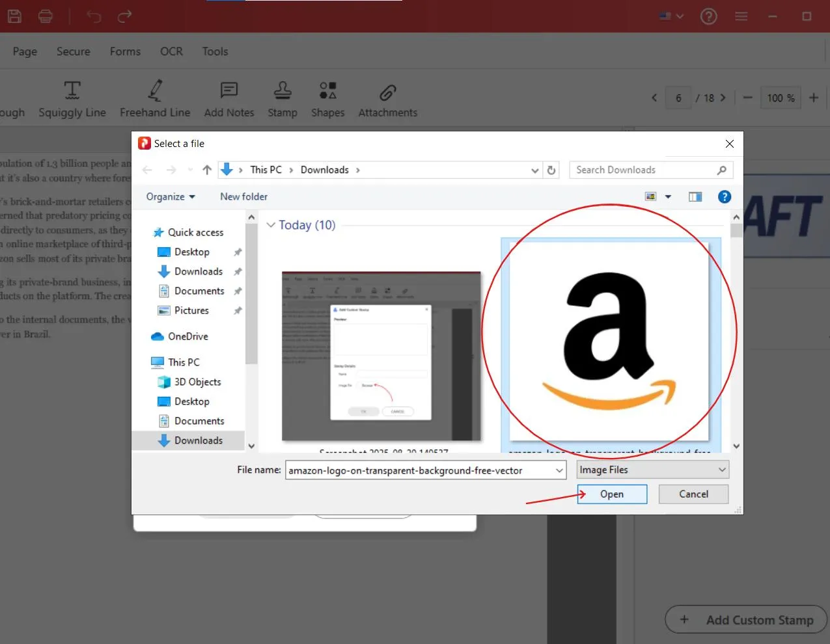Screen dimensions: 830x644
Task: Collapse the Today (10) group
Action: 271,225
